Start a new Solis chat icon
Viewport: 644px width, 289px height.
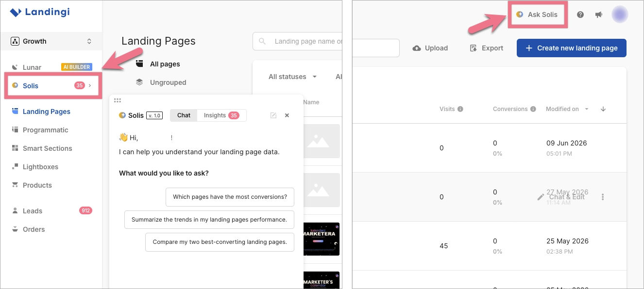pos(273,115)
